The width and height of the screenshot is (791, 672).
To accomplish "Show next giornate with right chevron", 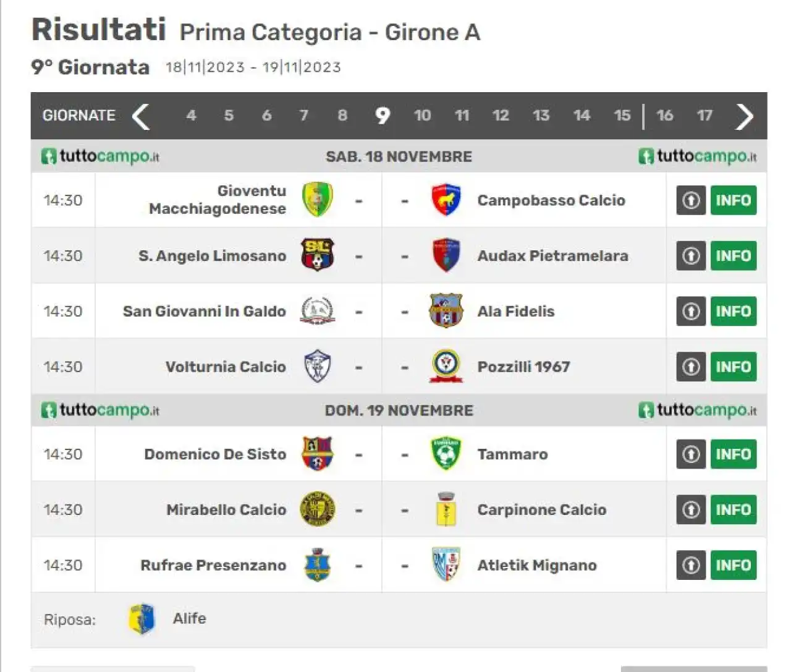I will (x=745, y=116).
